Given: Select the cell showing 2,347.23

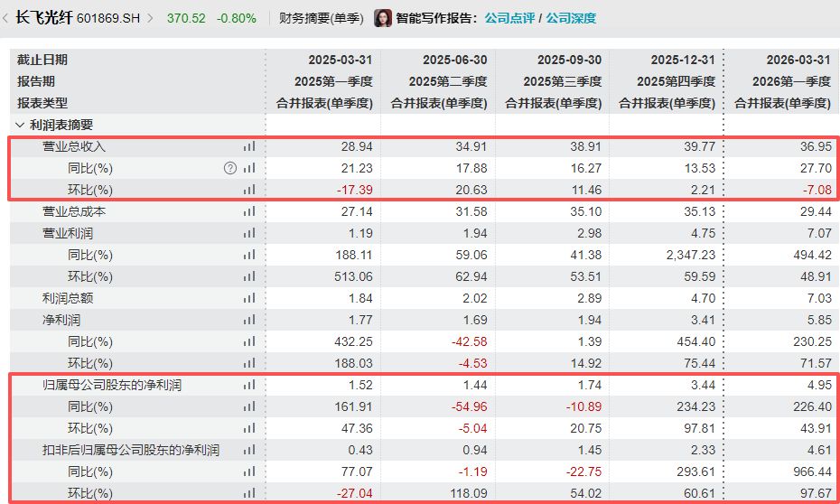Looking at the screenshot, I should [x=691, y=255].
